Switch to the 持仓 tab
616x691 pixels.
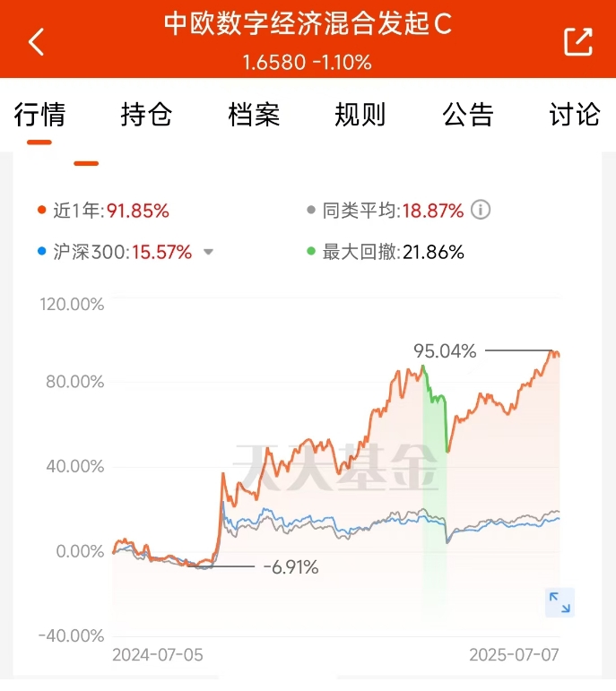(x=146, y=115)
